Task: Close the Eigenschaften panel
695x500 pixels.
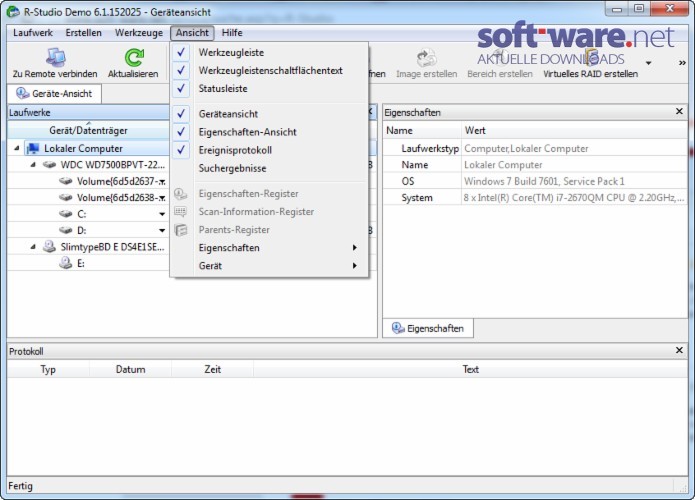Action: (x=679, y=112)
